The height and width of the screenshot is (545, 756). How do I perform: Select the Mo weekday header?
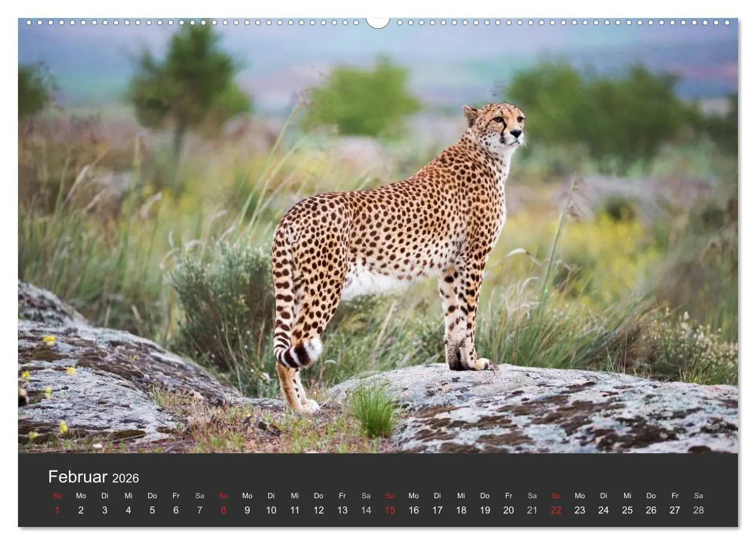[81, 496]
